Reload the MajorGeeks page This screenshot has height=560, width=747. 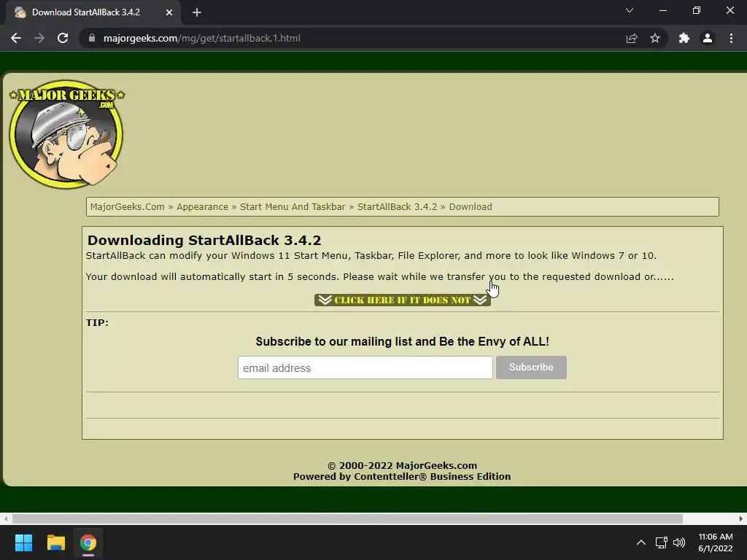tap(63, 38)
